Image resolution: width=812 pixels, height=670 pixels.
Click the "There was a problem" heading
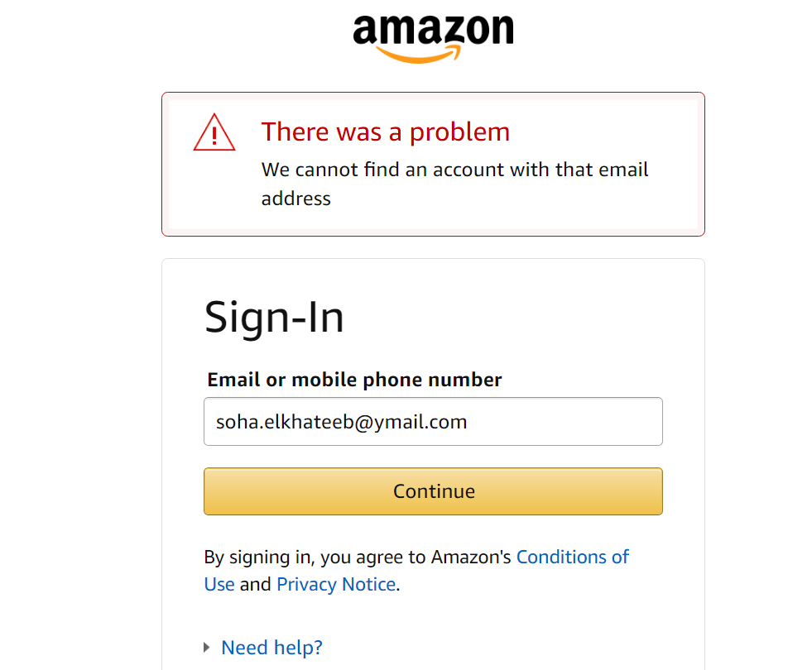pyautogui.click(x=385, y=132)
